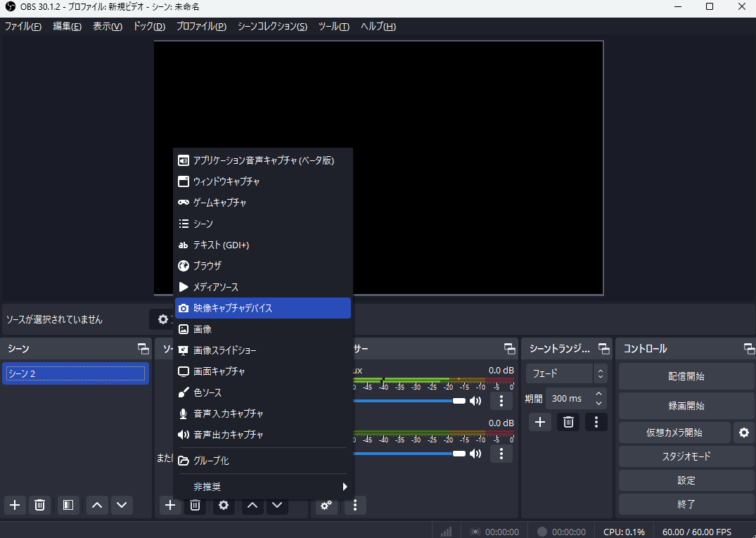756x538 pixels.
Task: Move the source up with the up arrow icon
Action: tap(252, 505)
